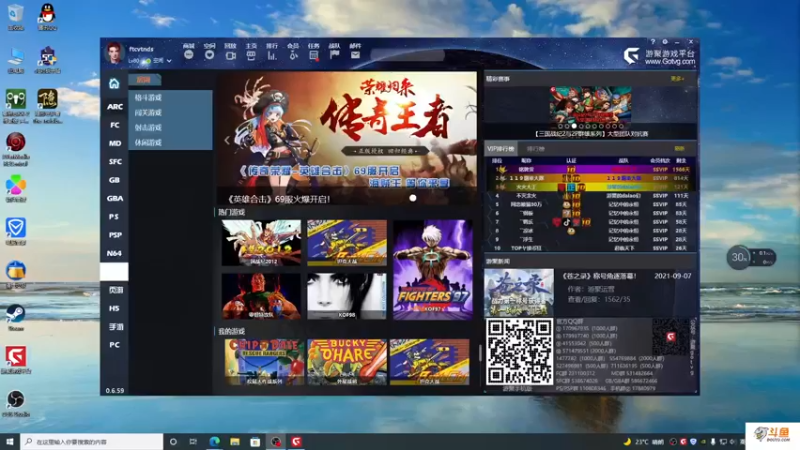This screenshot has height=450, width=800.
Task: Expand the 空闲 status dropdown arrow
Action: [x=169, y=61]
